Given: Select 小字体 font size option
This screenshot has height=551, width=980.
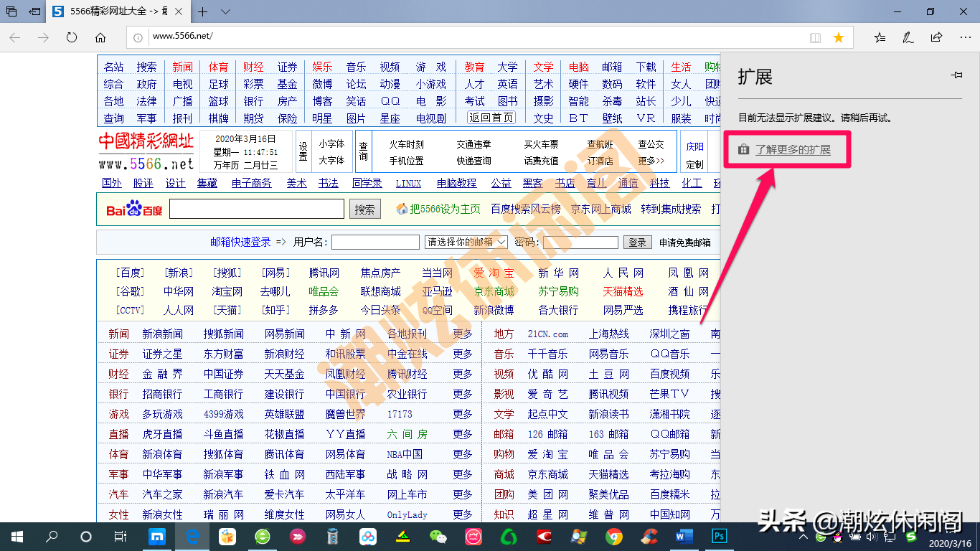Looking at the screenshot, I should [x=332, y=143].
